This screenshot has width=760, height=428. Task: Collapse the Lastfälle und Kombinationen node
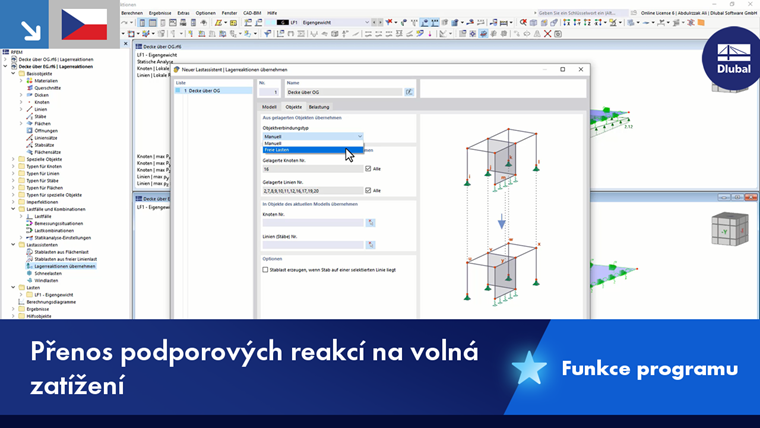pyautogui.click(x=13, y=209)
